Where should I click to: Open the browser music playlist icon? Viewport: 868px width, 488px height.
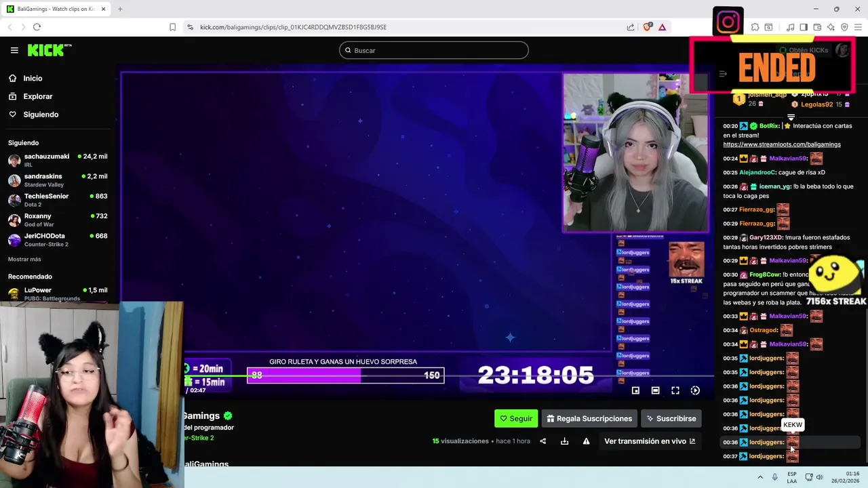(x=790, y=27)
